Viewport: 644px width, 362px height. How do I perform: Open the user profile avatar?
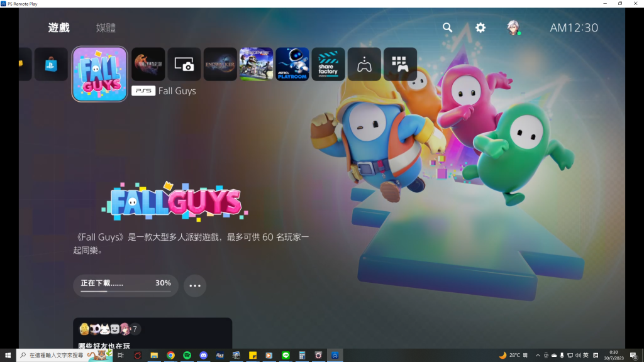tap(514, 28)
